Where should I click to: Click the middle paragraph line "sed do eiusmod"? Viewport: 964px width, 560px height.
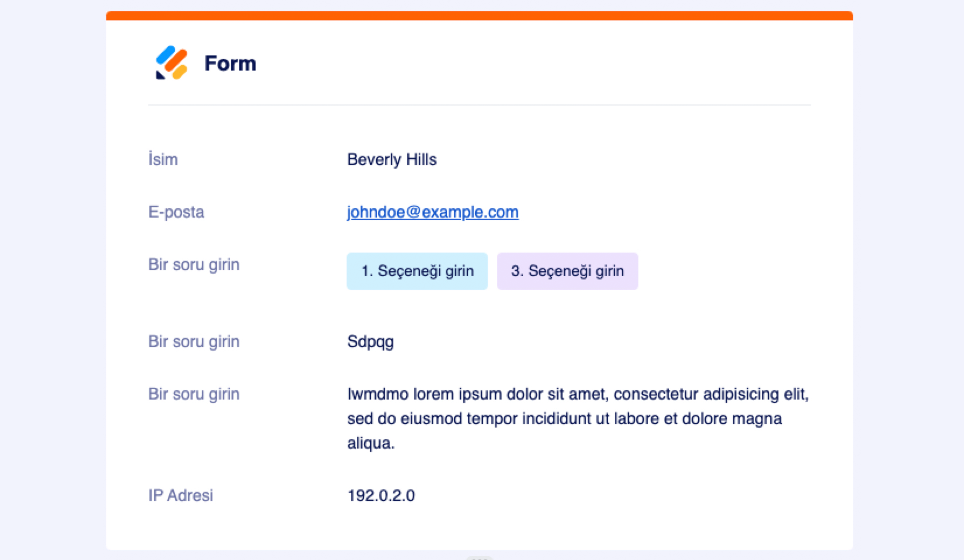[x=564, y=419]
